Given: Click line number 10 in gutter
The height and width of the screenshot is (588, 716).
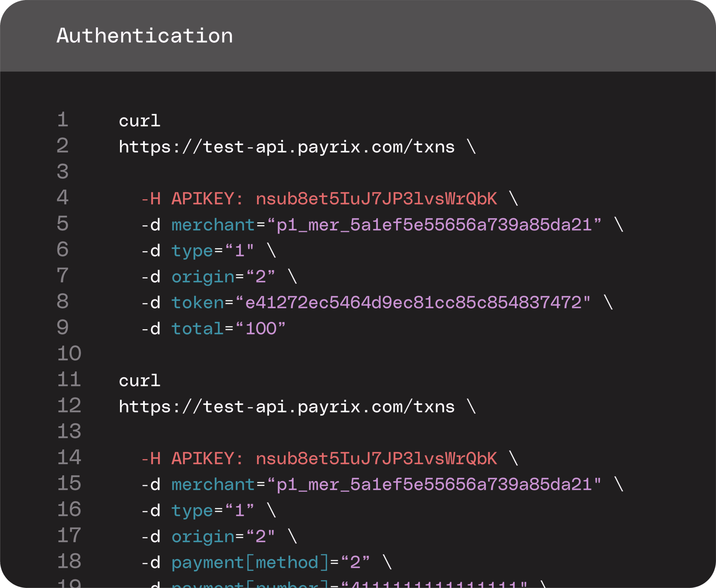Looking at the screenshot, I should (69, 353).
